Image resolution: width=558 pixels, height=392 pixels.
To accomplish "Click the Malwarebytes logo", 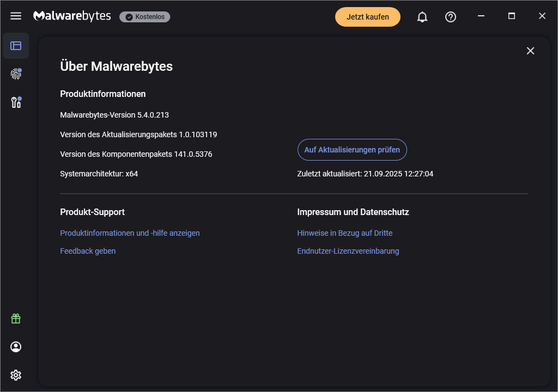I will point(72,16).
